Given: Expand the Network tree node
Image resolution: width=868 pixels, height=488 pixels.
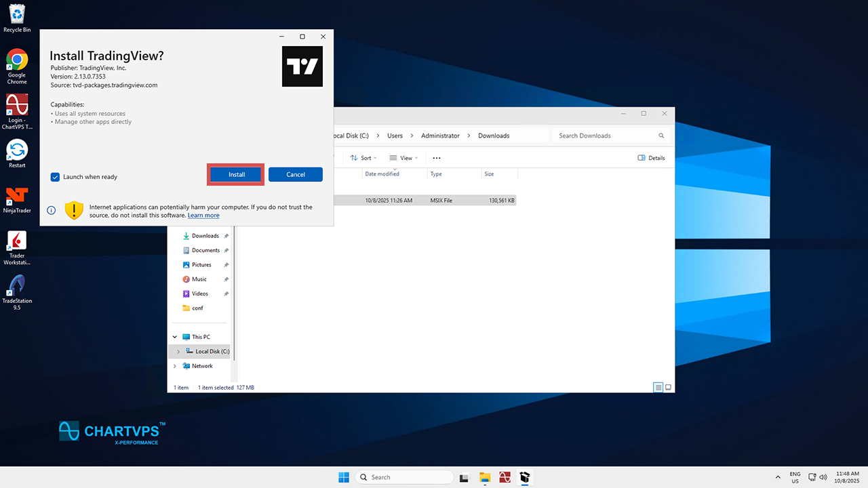Looking at the screenshot, I should point(175,366).
